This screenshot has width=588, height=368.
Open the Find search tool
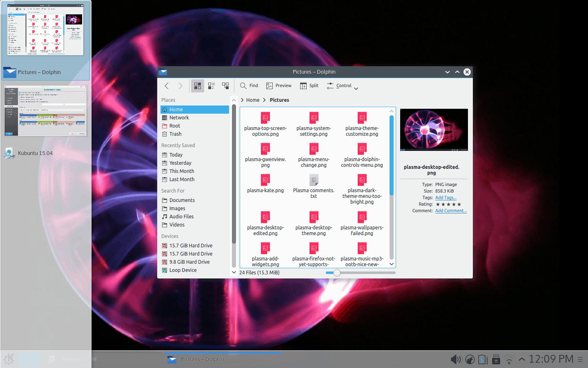pos(249,86)
